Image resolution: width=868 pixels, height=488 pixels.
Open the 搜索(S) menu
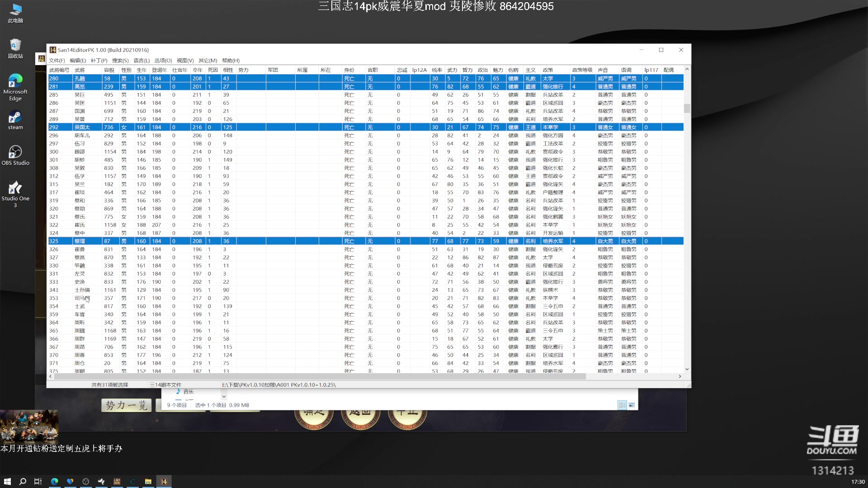click(120, 61)
